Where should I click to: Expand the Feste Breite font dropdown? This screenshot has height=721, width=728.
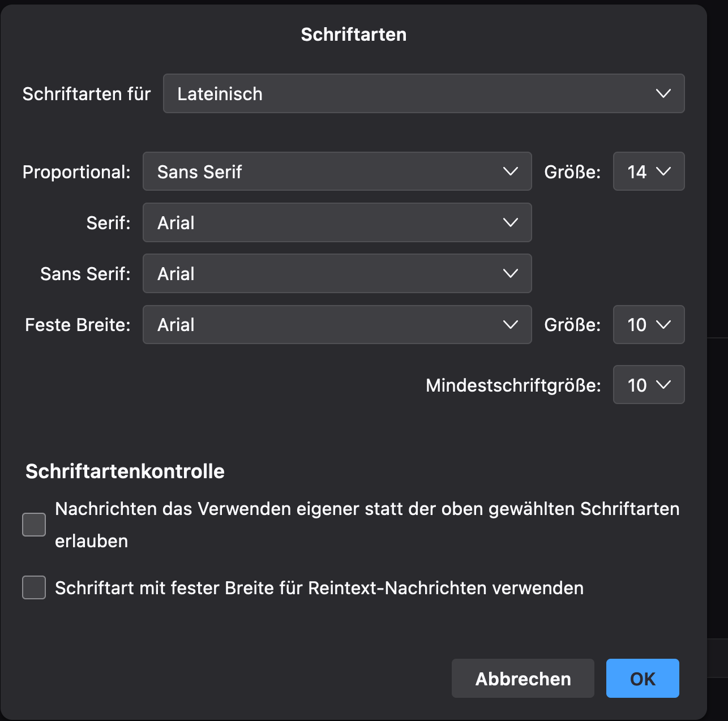pyautogui.click(x=337, y=324)
